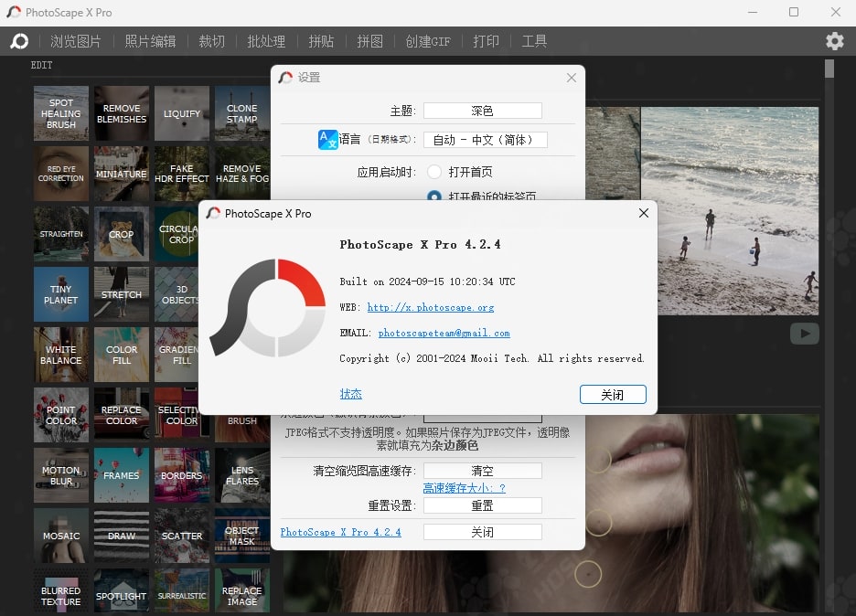Select the 打开首页 startup radio option
Screen dimensions: 856x616
pyautogui.click(x=434, y=172)
